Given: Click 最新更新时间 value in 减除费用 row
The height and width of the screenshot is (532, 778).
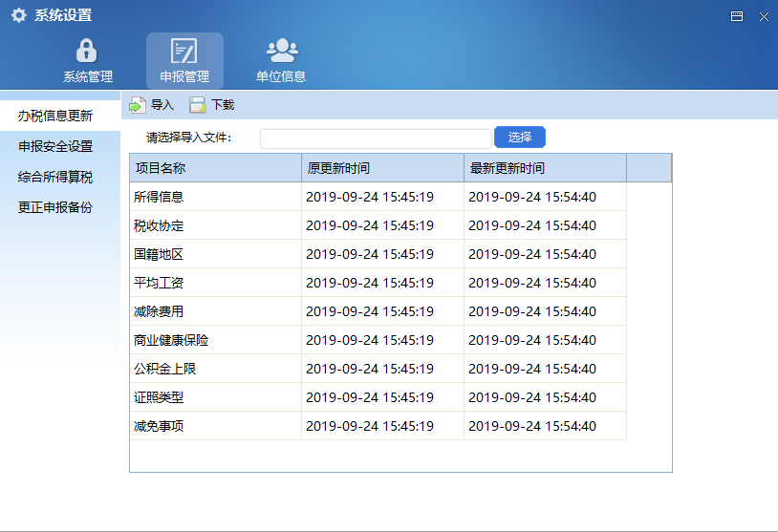Looking at the screenshot, I should coord(532,312).
